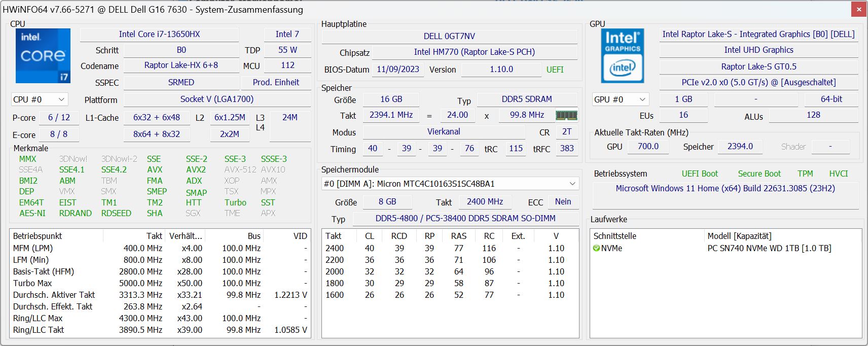Image resolution: width=868 pixels, height=346 pixels.
Task: Select the 2400 memory timing row
Action: [335, 248]
